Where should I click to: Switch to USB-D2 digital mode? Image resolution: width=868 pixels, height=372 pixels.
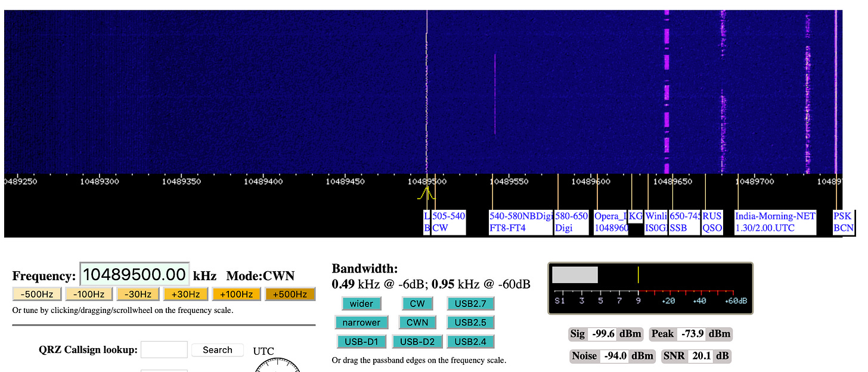[417, 342]
